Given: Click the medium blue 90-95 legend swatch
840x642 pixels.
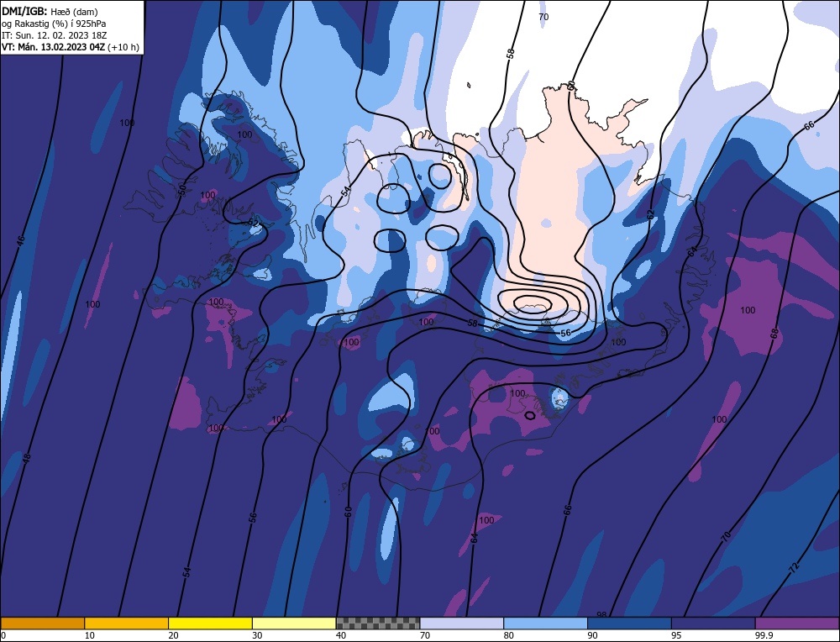Looking at the screenshot, I should (629, 623).
